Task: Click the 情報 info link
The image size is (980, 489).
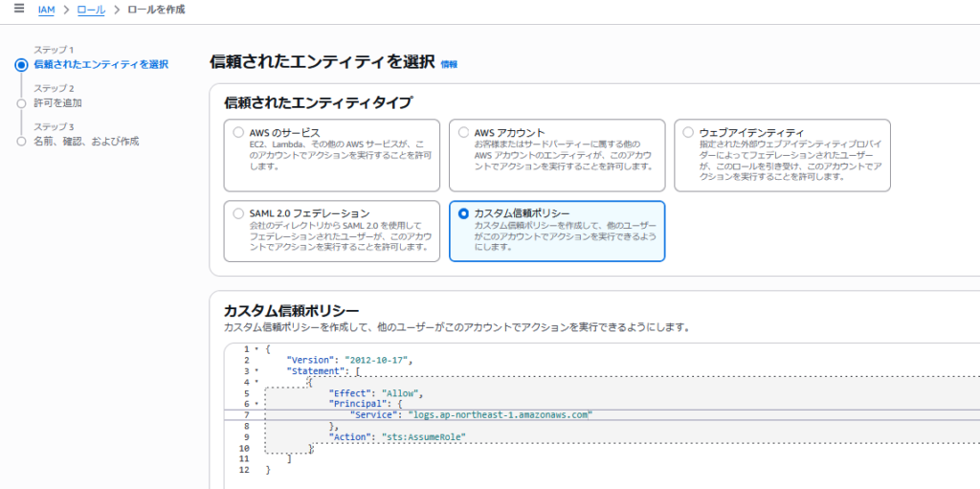Action: tap(449, 64)
